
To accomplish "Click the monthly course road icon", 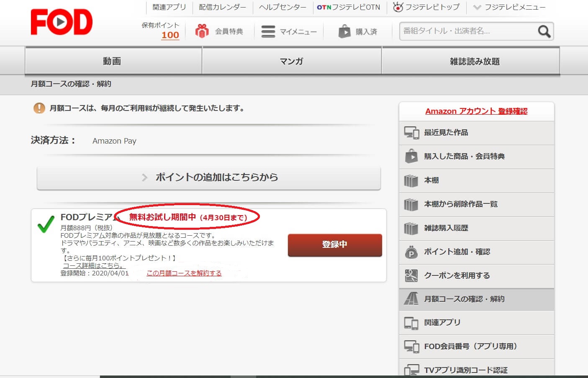I will (x=411, y=298).
